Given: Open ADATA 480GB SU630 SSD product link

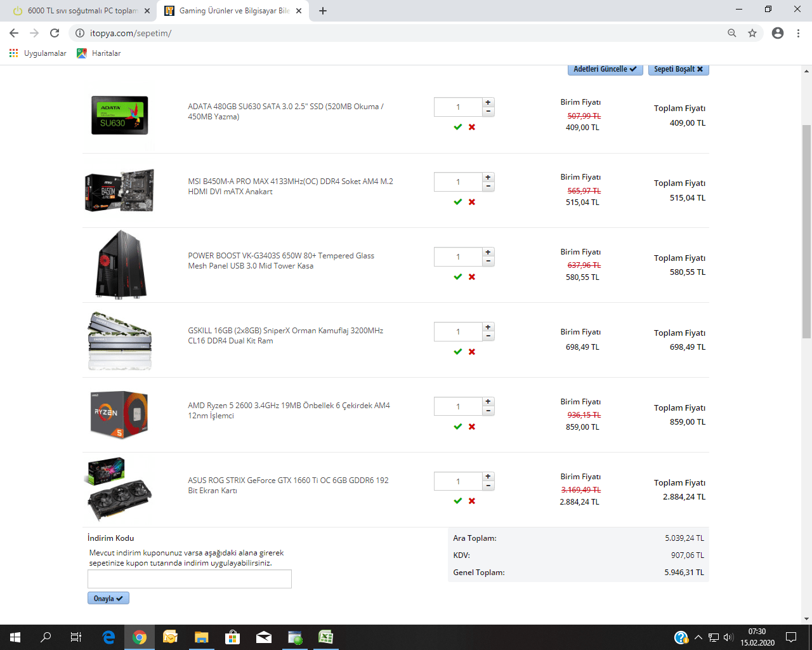Looking at the screenshot, I should pyautogui.click(x=286, y=112).
